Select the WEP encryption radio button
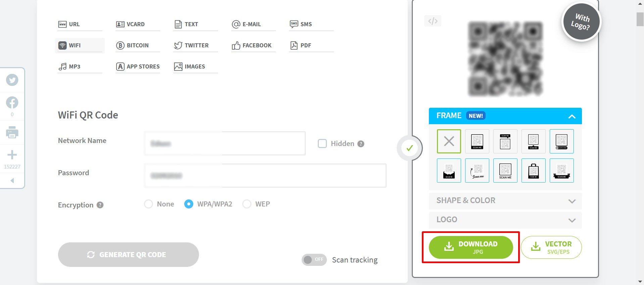The image size is (644, 285). coord(247,204)
